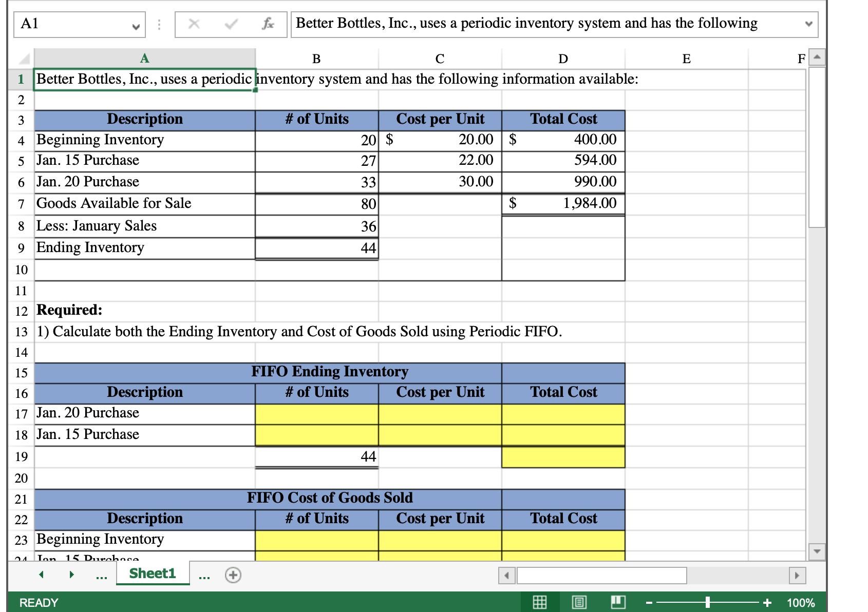Click cell 'Jan. 20 Purchase' in row 6
868x612 pixels.
tap(145, 182)
